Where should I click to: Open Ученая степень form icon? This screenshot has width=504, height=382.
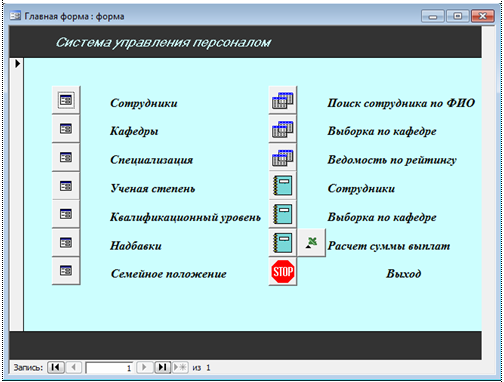click(66, 186)
